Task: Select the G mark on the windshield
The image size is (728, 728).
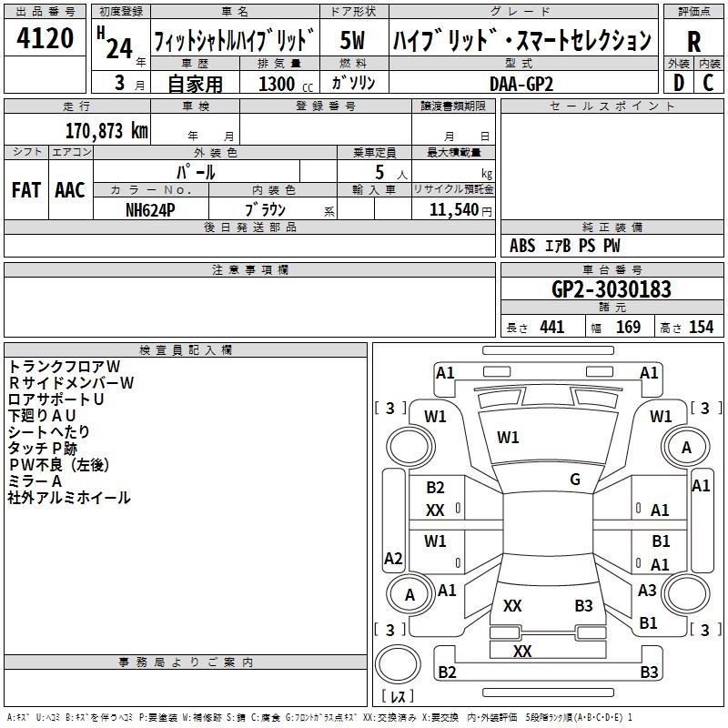Action: 574,480
